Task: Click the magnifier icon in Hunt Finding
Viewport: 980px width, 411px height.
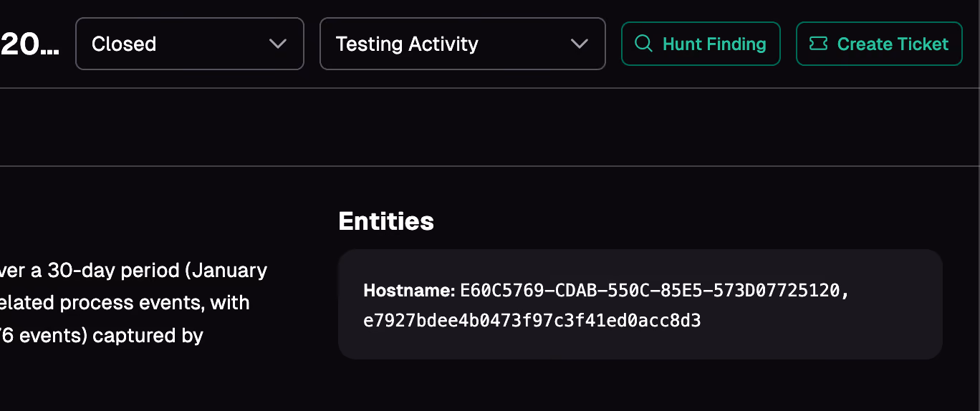Action: tap(644, 44)
